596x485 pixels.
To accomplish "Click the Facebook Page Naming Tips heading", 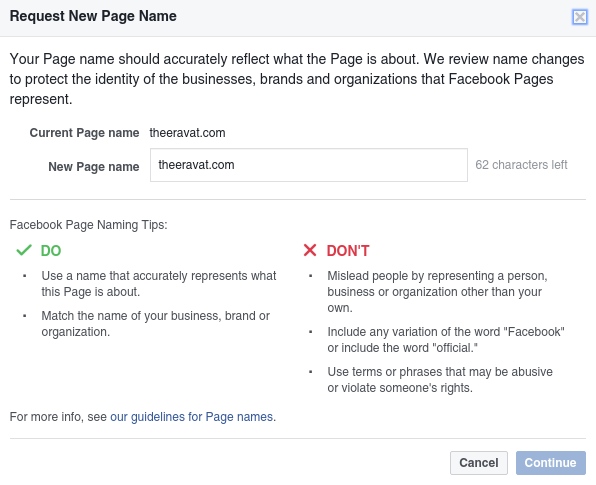I will pos(89,225).
